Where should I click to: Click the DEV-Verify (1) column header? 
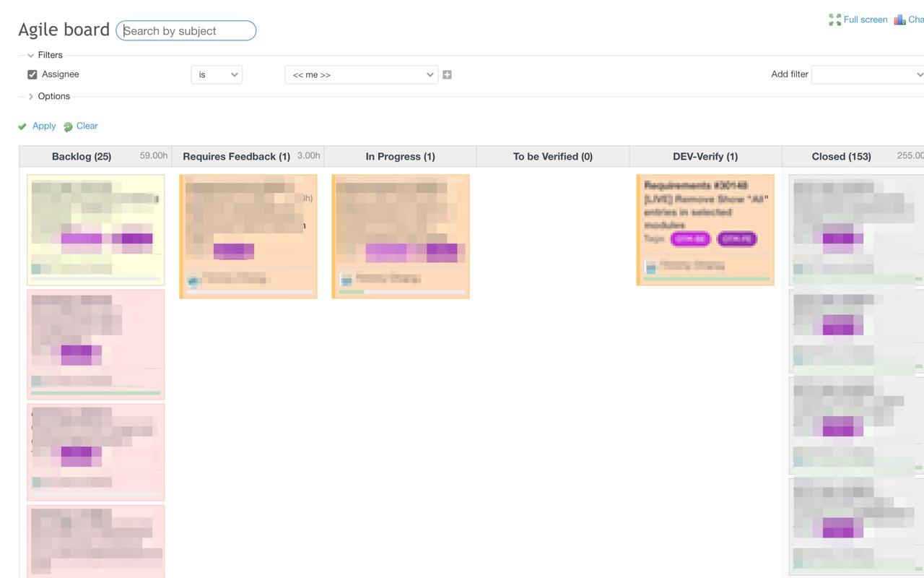tap(705, 156)
